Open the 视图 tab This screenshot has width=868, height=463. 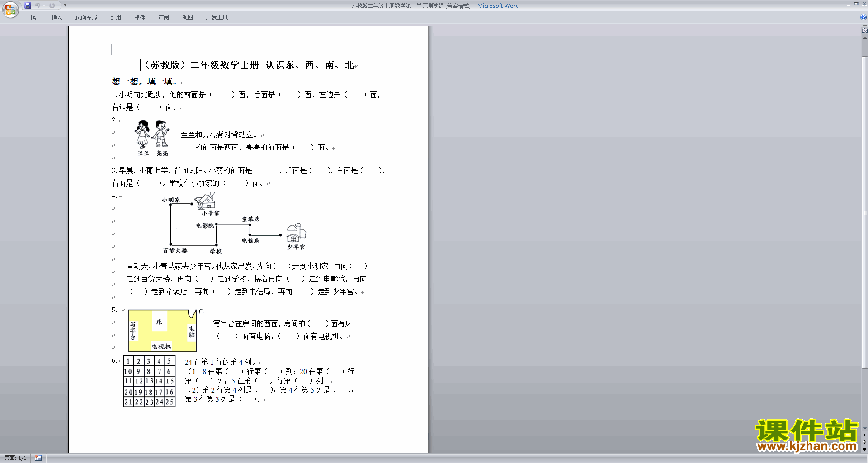pos(188,17)
